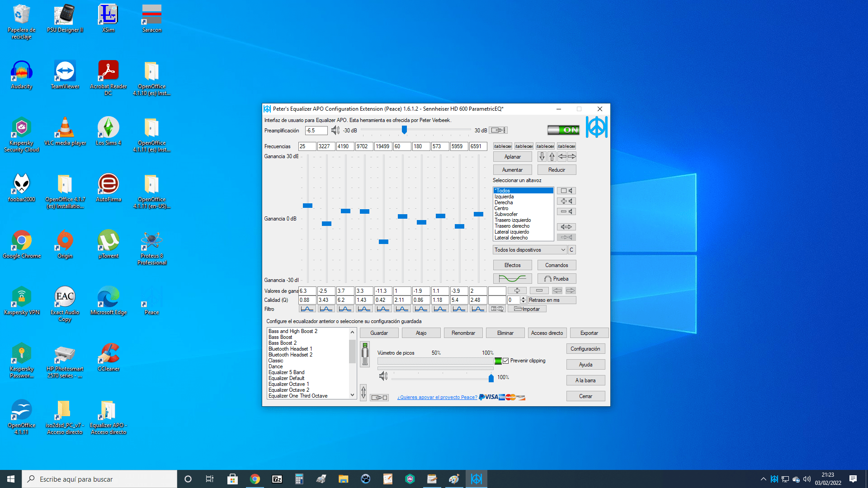Mute preamplification with the speaker icon
Screen dimensions: 868x488
(x=335, y=131)
